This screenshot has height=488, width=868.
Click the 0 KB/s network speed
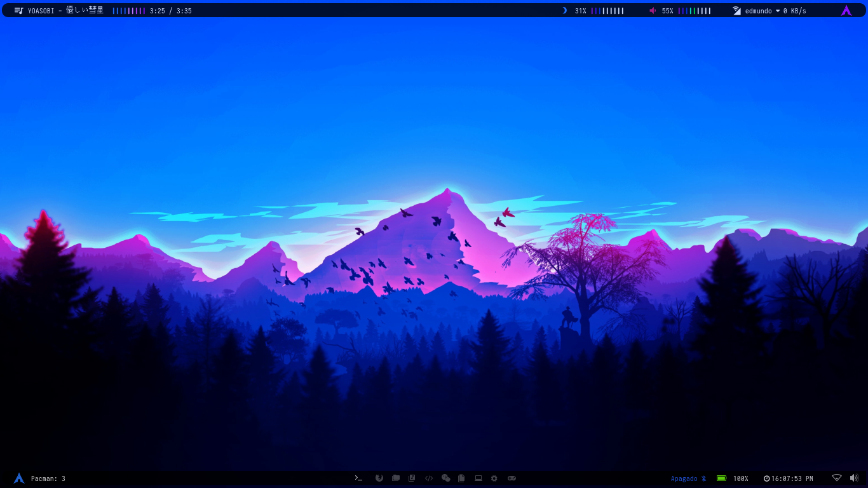[795, 11]
